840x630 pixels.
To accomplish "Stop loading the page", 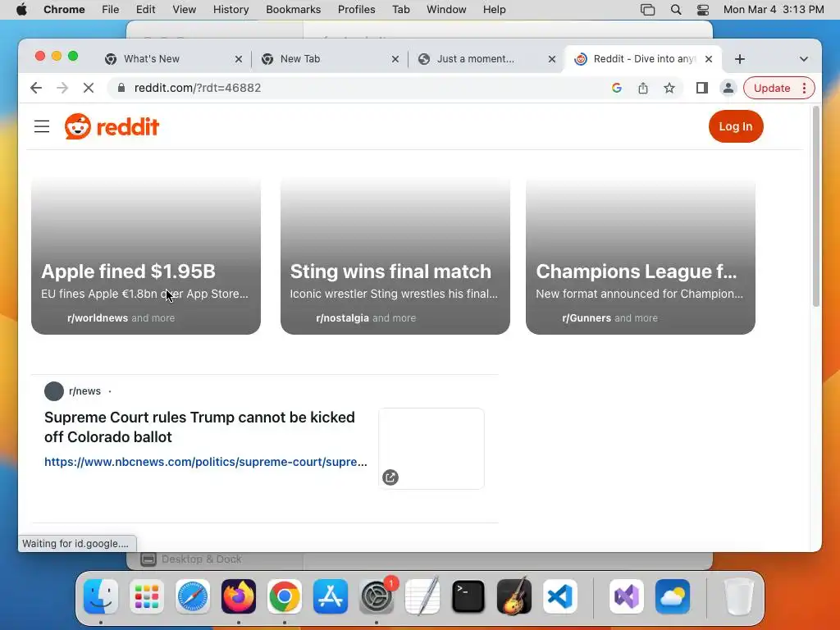I will (89, 88).
